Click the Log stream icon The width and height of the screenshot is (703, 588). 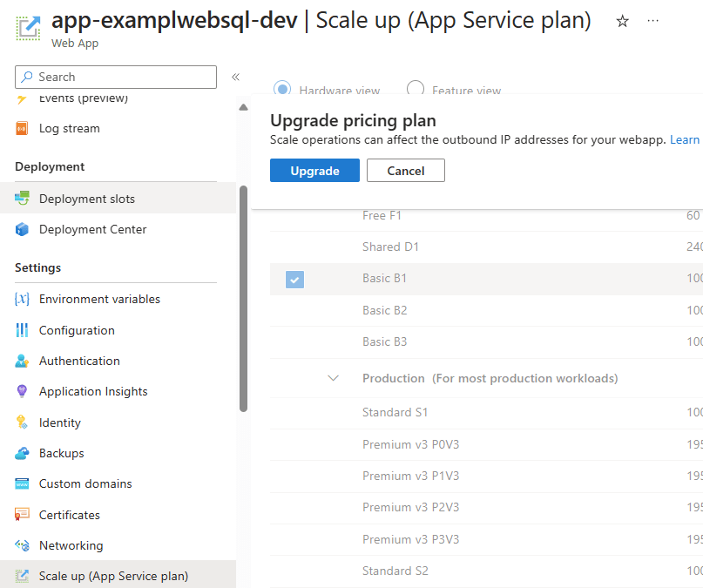(x=22, y=128)
